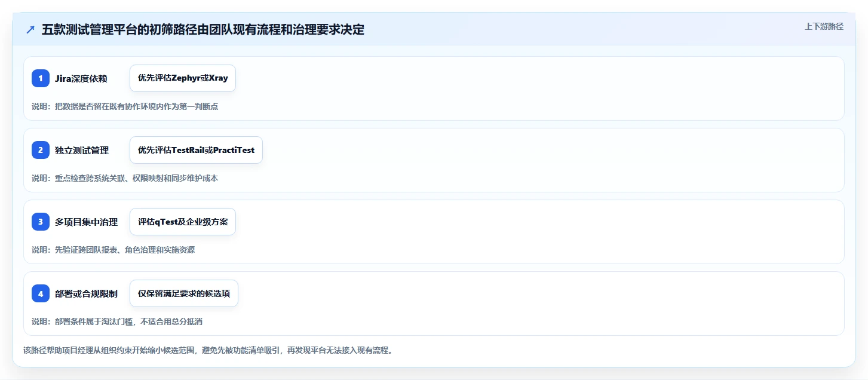Select step number 3 badge
Image resolution: width=868 pixels, height=380 pixels.
(41, 222)
